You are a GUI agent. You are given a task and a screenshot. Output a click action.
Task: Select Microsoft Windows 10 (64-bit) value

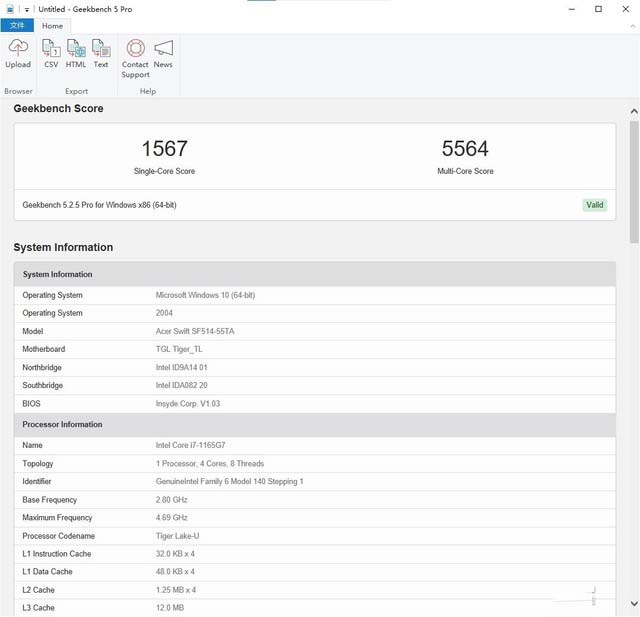point(205,295)
